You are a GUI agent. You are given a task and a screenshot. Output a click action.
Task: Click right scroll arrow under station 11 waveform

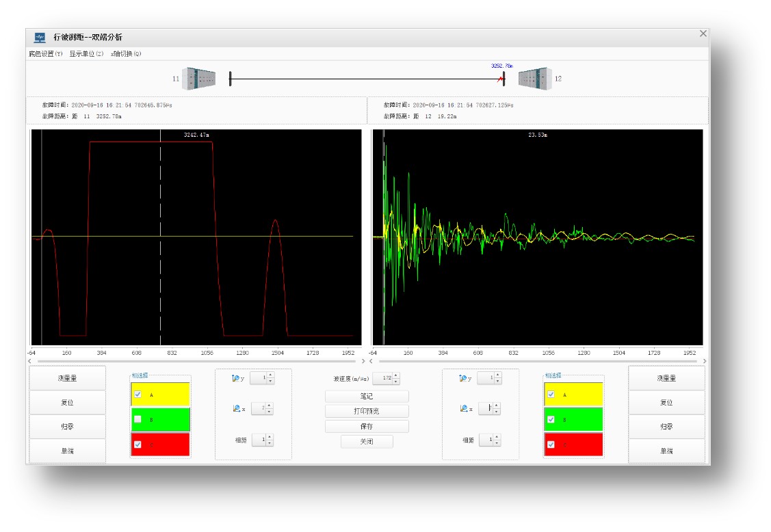(363, 361)
